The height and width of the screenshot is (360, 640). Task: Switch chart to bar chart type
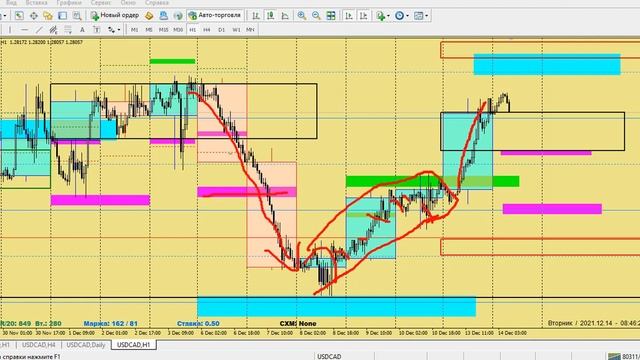pos(256,16)
